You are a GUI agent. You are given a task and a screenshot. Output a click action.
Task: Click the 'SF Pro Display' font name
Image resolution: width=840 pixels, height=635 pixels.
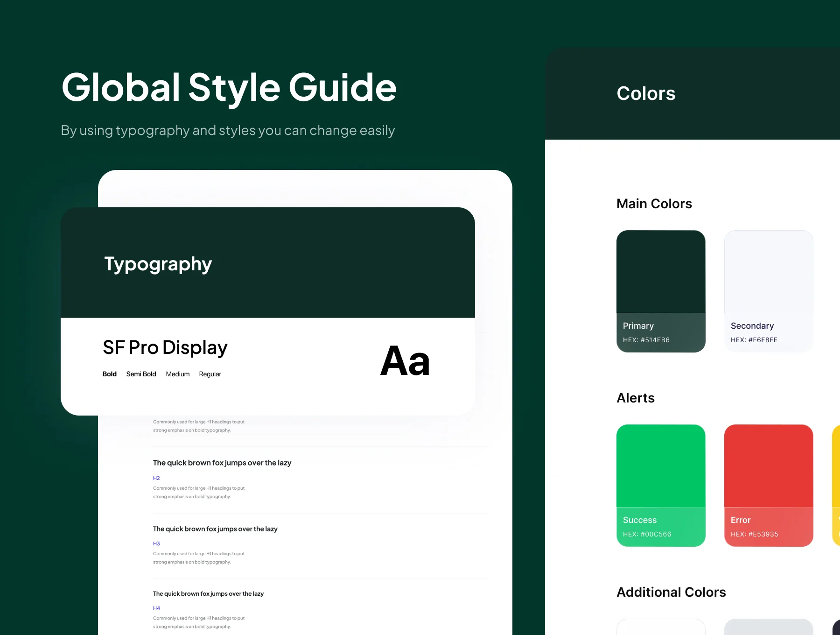[x=165, y=348]
